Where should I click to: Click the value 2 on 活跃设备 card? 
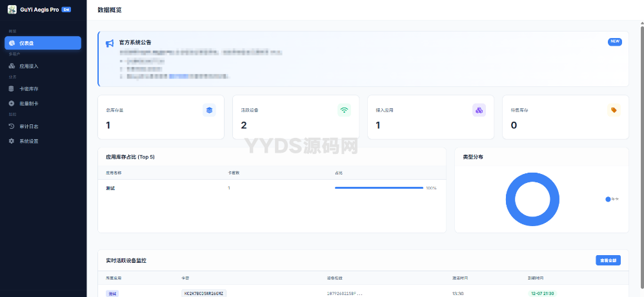243,125
